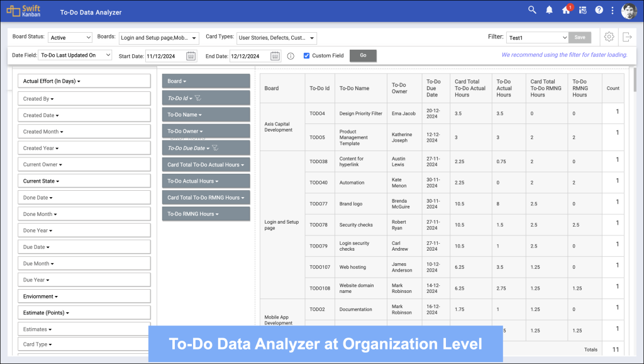This screenshot has width=644, height=364.
Task: Expand the To-Do Actual Hours field
Action: [x=206, y=181]
